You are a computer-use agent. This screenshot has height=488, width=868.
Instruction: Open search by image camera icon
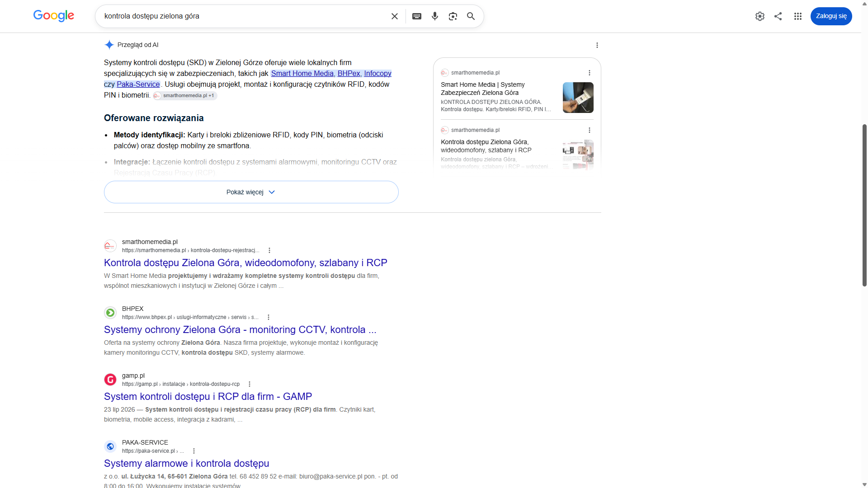(453, 16)
